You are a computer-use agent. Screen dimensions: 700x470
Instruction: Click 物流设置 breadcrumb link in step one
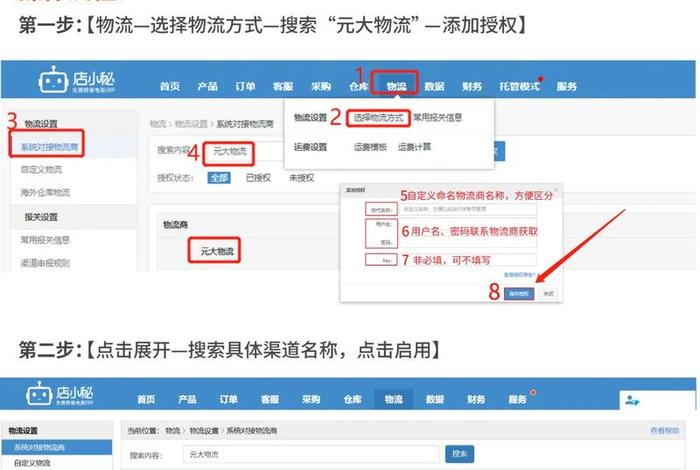click(x=191, y=124)
